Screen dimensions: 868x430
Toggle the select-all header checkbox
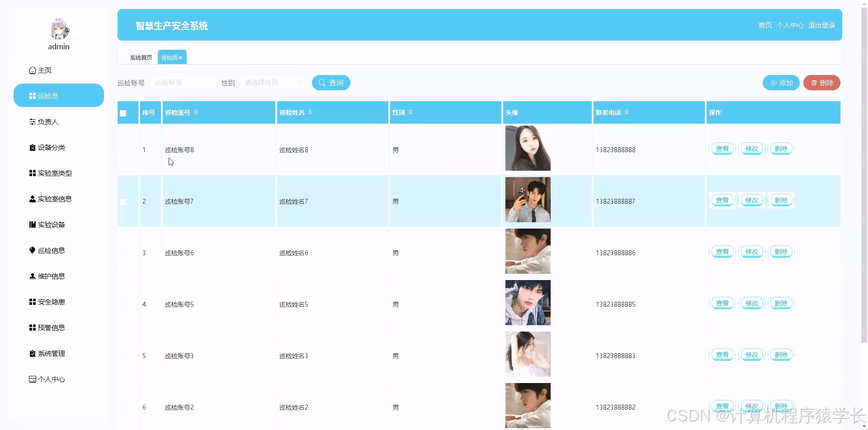(x=123, y=113)
